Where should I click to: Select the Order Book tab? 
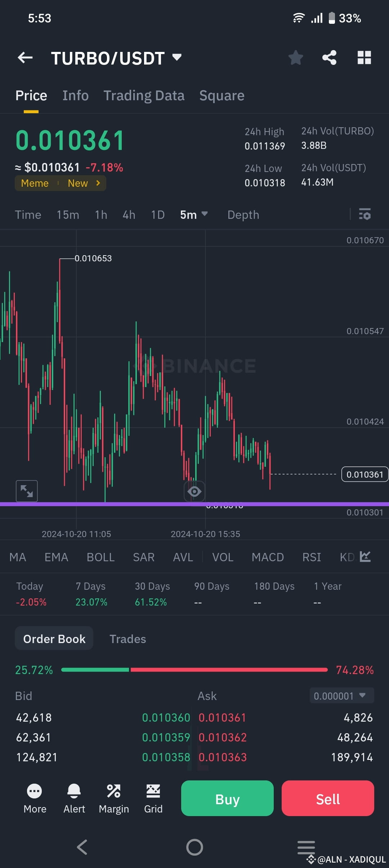click(x=54, y=639)
